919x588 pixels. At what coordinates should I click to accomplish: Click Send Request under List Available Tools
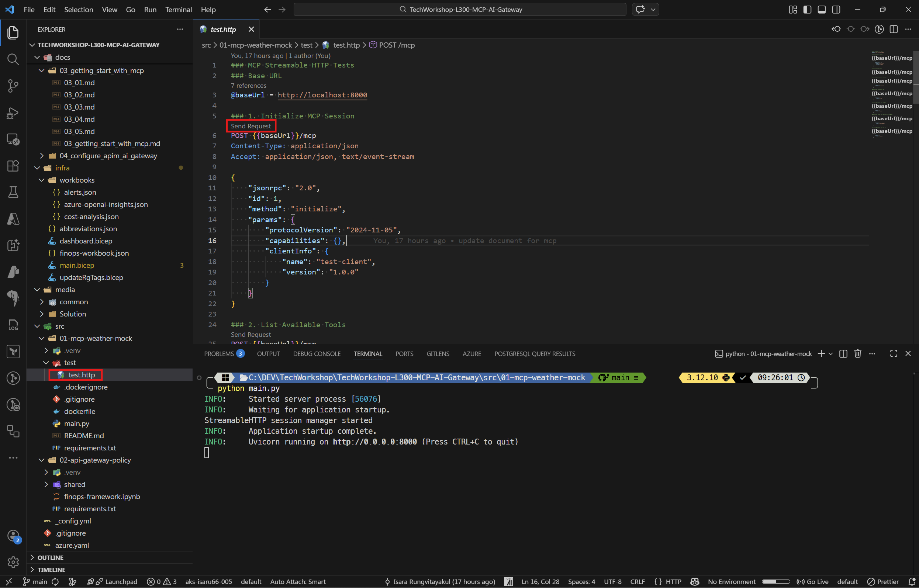251,335
